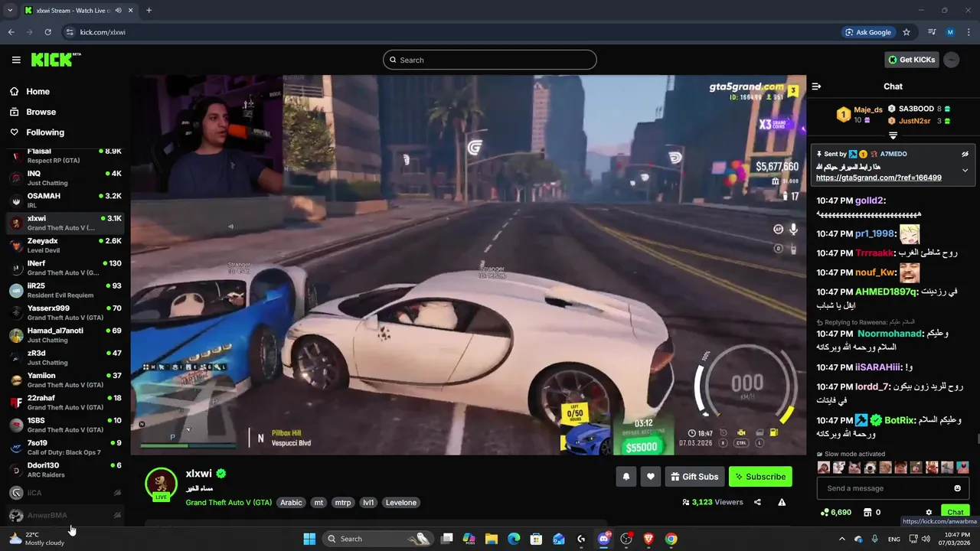The image size is (980, 551).
Task: Select the SA3BOOD leaderboard entry
Action: 919,109
